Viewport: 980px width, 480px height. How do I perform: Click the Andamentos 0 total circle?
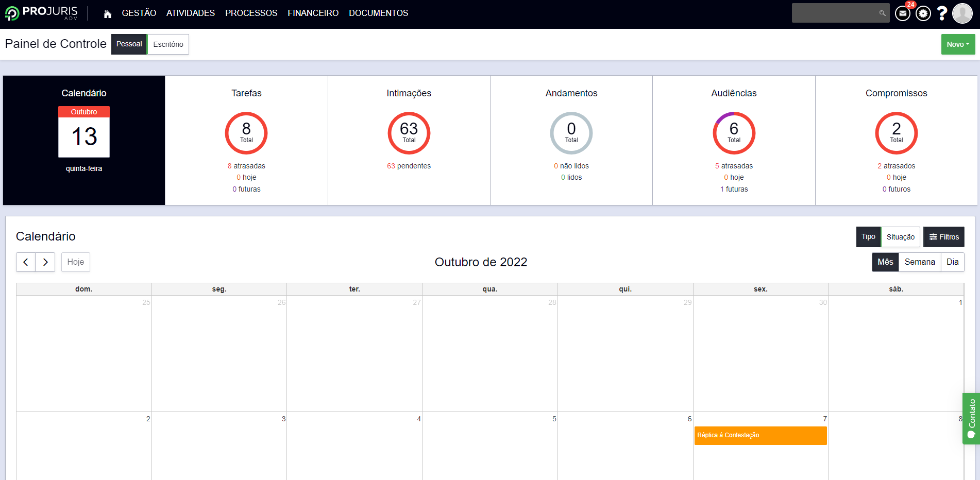(x=571, y=133)
